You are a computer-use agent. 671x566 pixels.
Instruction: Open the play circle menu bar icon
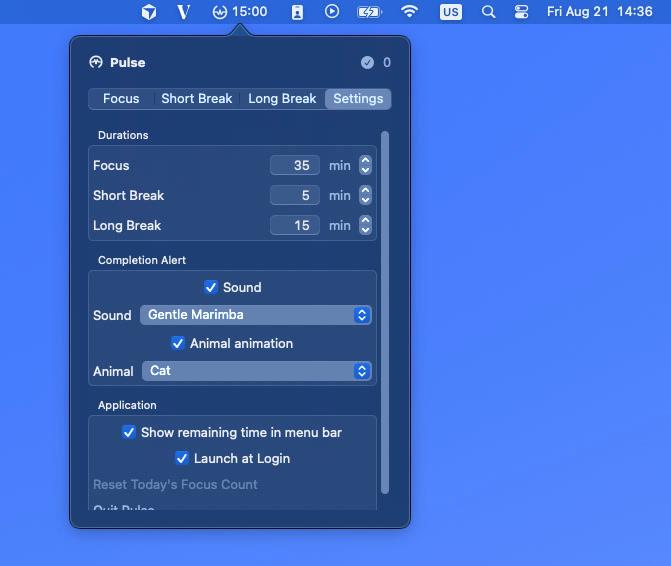click(x=332, y=11)
